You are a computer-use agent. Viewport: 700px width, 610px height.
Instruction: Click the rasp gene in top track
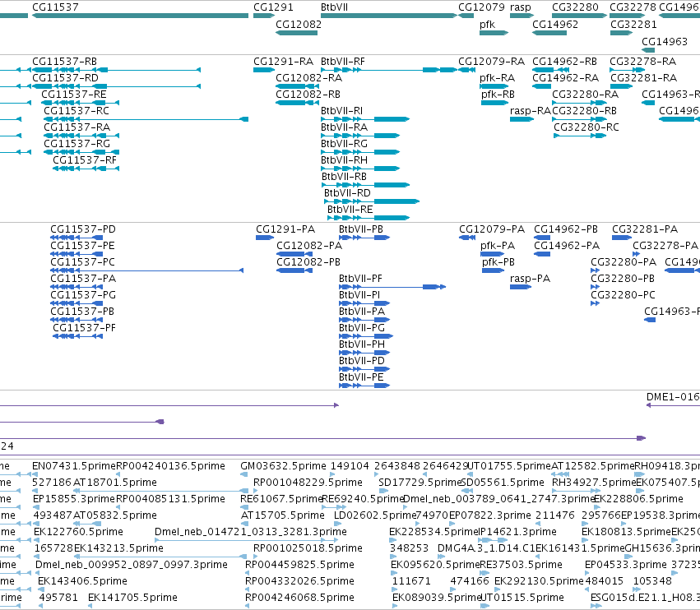point(522,16)
